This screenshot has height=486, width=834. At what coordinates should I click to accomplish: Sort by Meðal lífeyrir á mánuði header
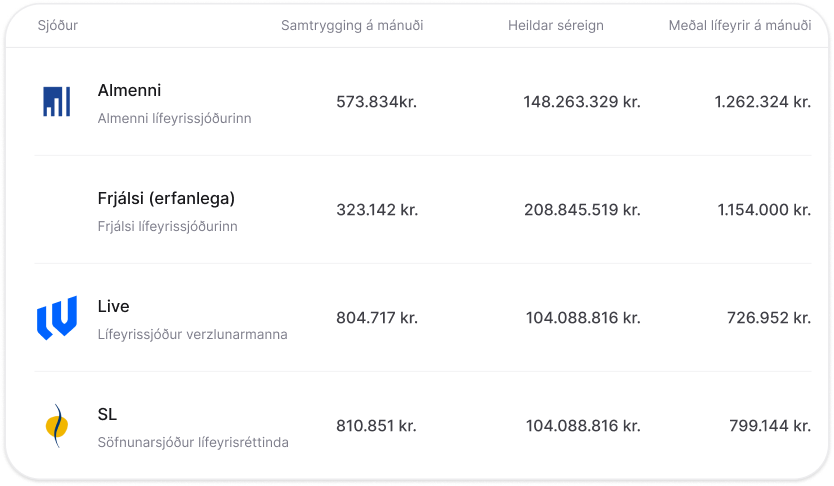739,25
